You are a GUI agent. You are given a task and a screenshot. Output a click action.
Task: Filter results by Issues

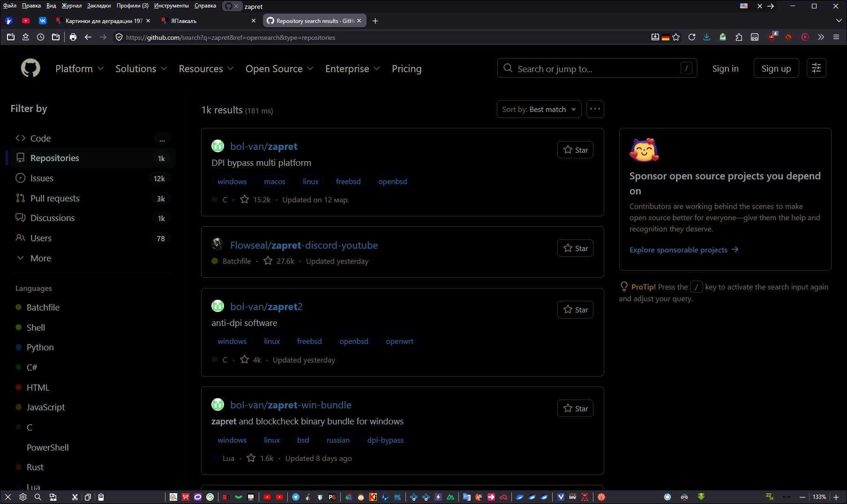(x=93, y=178)
